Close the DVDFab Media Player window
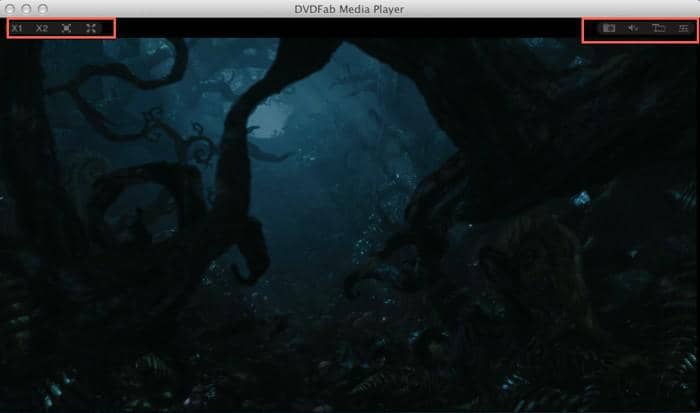Viewport: 700px width, 413px height. 10,9
